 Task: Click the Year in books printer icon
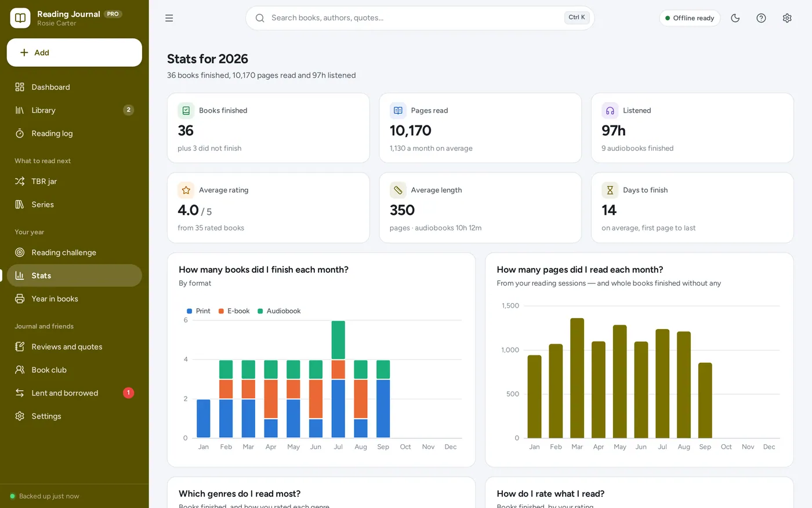pyautogui.click(x=20, y=299)
